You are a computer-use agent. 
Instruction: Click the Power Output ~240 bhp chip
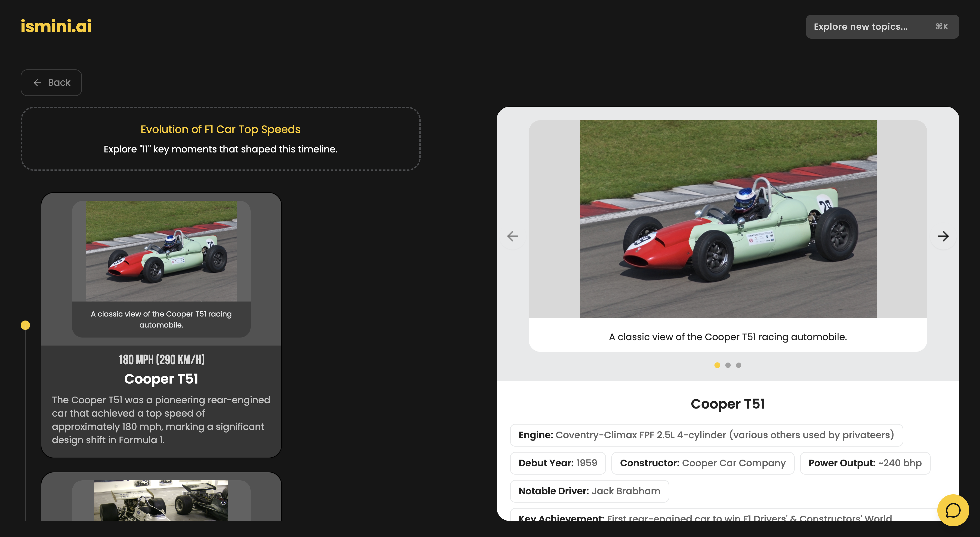tap(865, 463)
